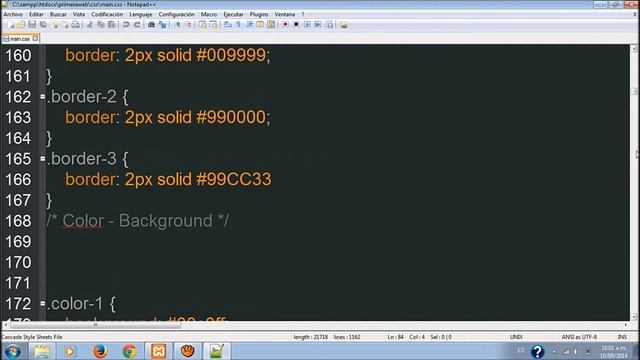
Task: Undo with the toolbar Undo arrow
Action: (126, 25)
